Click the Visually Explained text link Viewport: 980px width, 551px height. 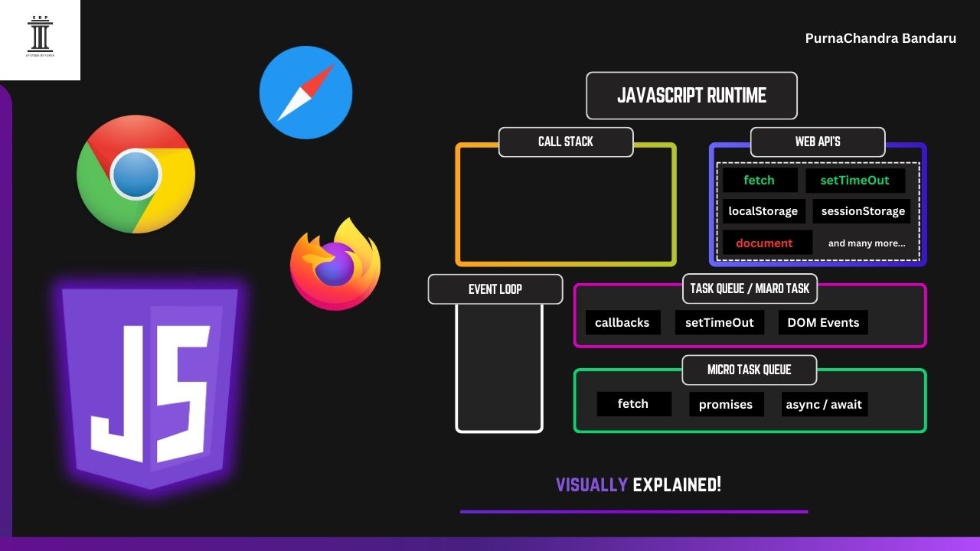(x=639, y=484)
